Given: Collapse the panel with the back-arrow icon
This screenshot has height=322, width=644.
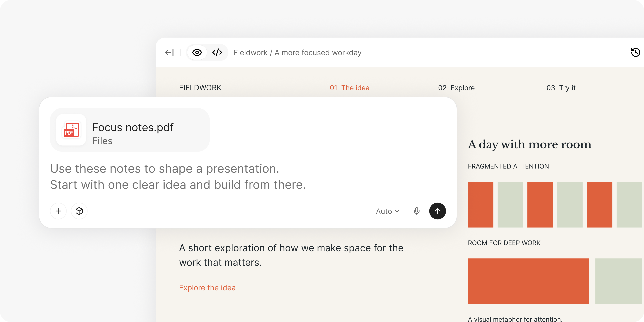Looking at the screenshot, I should pyautogui.click(x=169, y=52).
